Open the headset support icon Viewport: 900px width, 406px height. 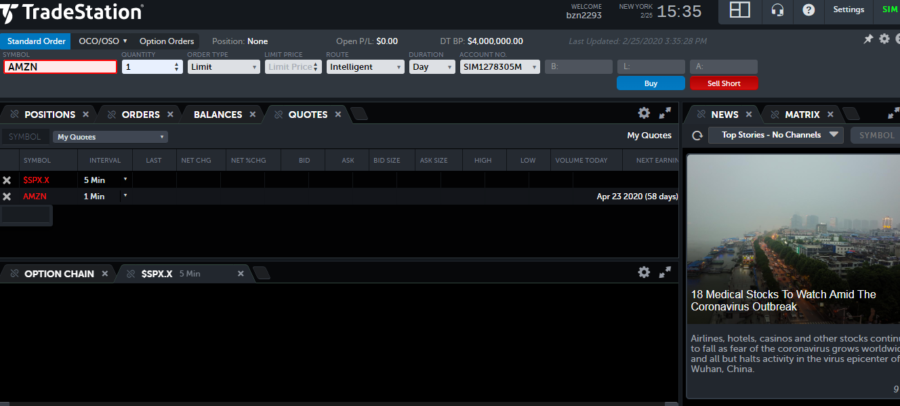pos(778,10)
